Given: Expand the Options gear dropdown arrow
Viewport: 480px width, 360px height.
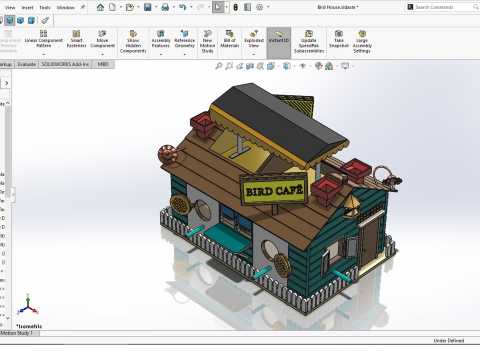Looking at the screenshot, I should [x=268, y=7].
